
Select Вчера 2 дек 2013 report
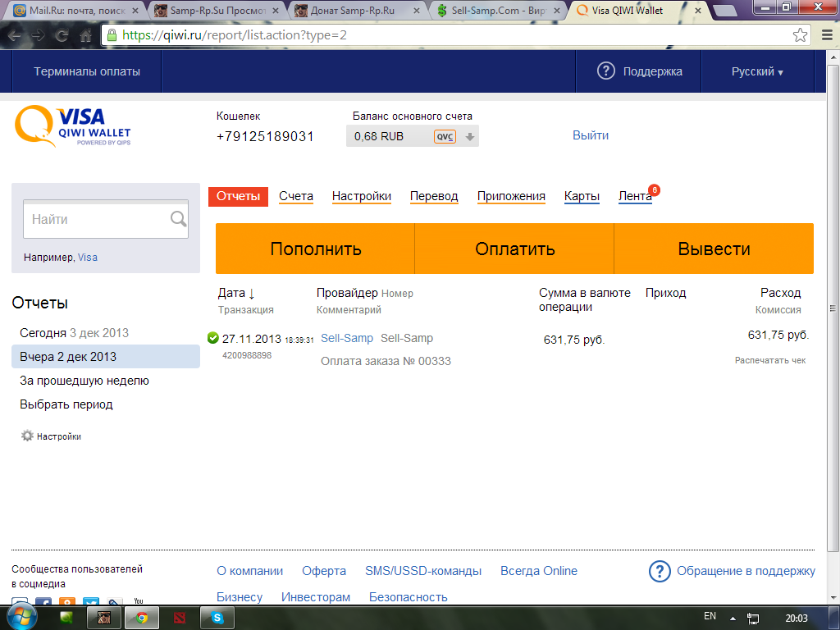(106, 356)
